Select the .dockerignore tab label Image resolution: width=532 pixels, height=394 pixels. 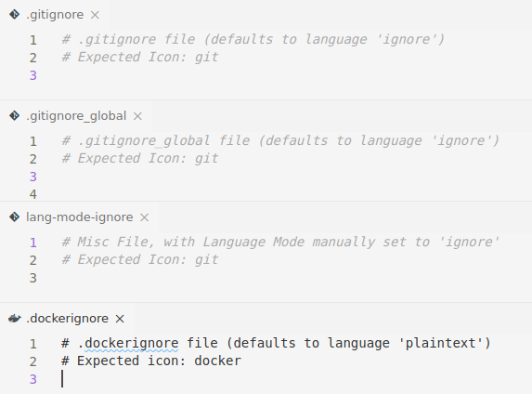tap(67, 319)
